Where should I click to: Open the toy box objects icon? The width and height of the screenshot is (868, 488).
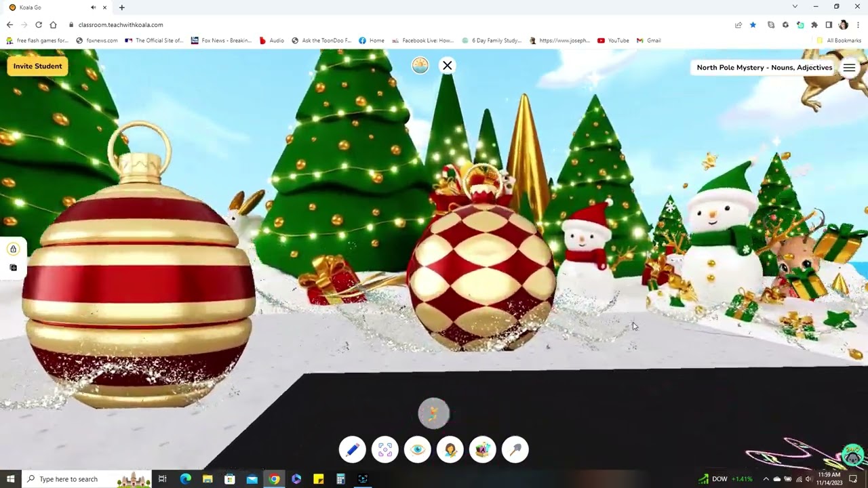point(483,449)
